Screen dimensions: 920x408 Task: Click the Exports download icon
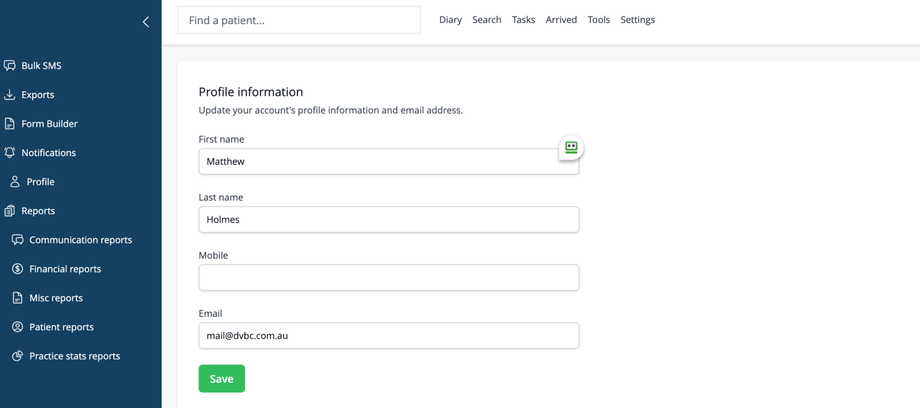(x=10, y=95)
